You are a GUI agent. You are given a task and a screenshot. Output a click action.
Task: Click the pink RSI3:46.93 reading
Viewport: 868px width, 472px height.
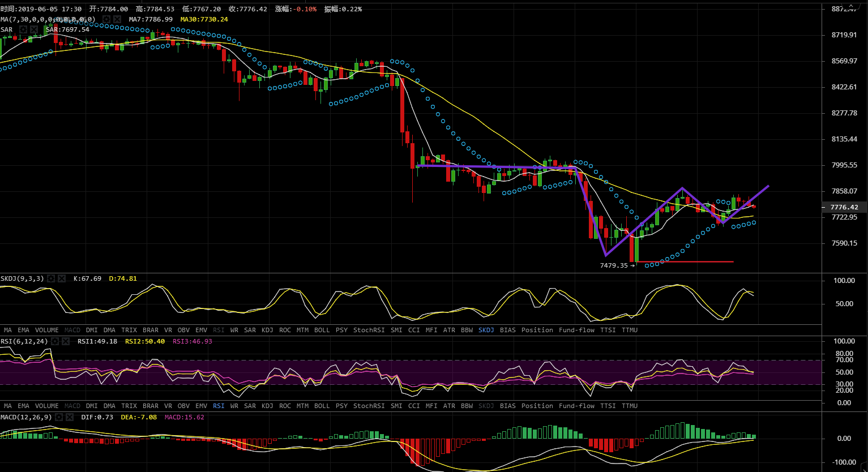click(193, 341)
